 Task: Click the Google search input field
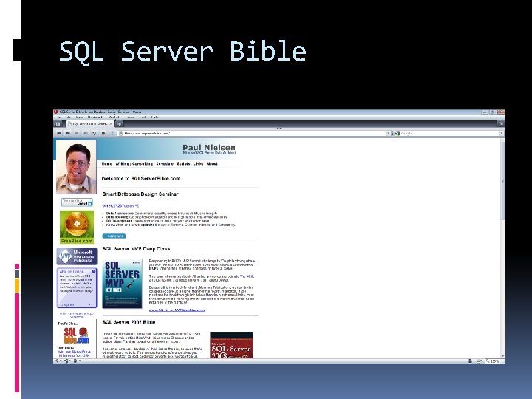[449, 133]
